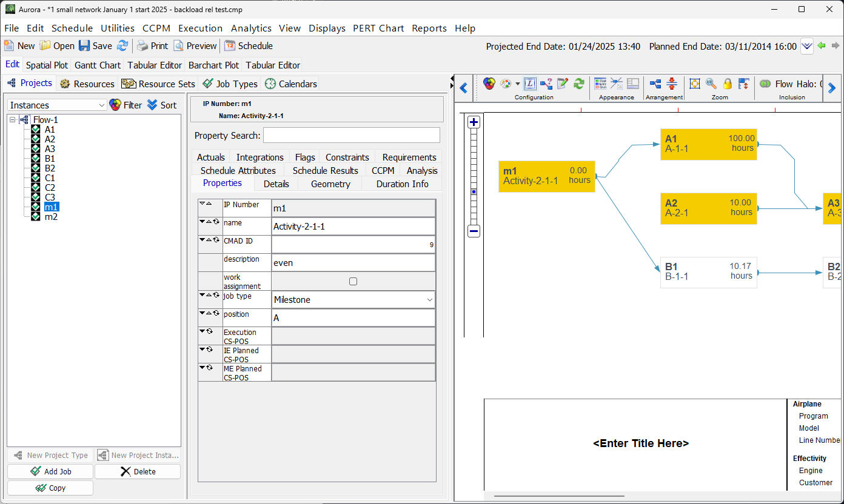
Task: Click the red vertical compress arrows icon
Action: (672, 84)
